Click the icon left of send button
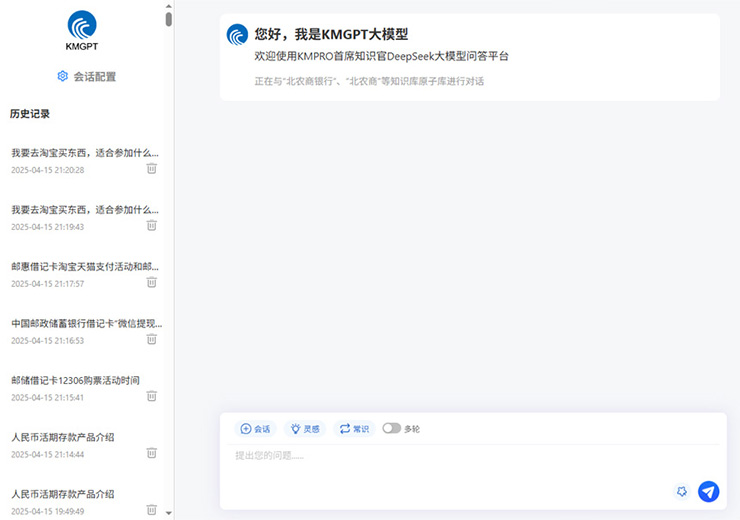The width and height of the screenshot is (740, 520). (x=681, y=492)
